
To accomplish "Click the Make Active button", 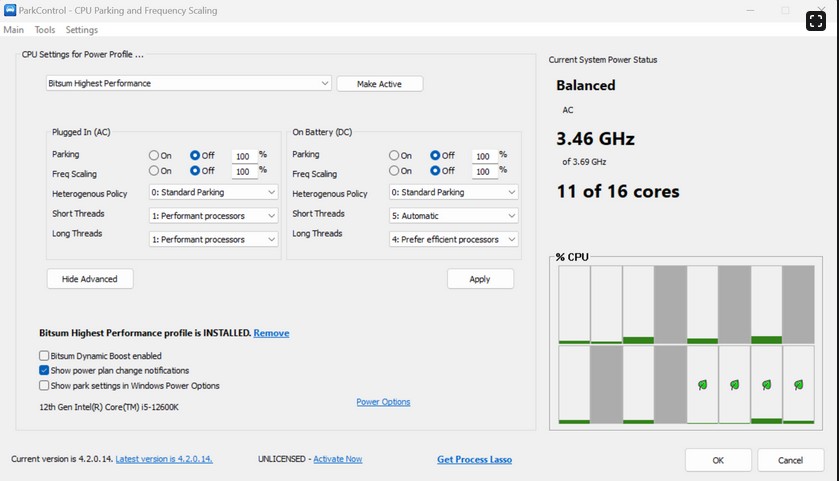I will 379,83.
